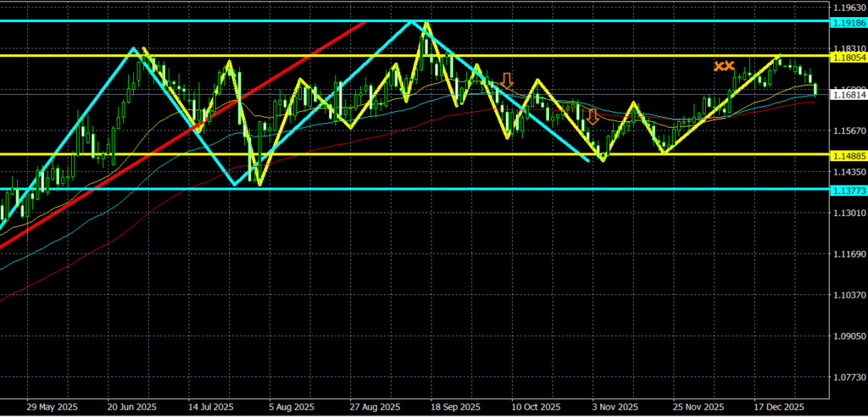
Task: Select the current price label 1.16814
Action: point(848,95)
